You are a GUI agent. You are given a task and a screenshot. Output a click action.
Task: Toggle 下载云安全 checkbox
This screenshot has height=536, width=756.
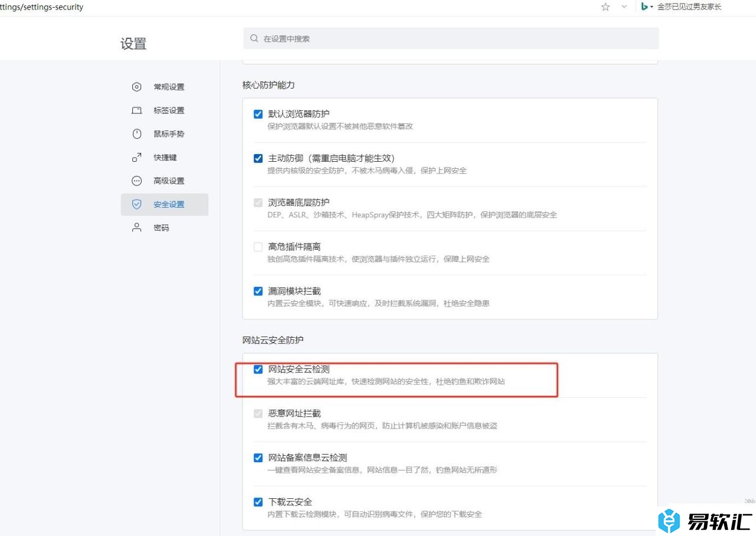coord(258,502)
